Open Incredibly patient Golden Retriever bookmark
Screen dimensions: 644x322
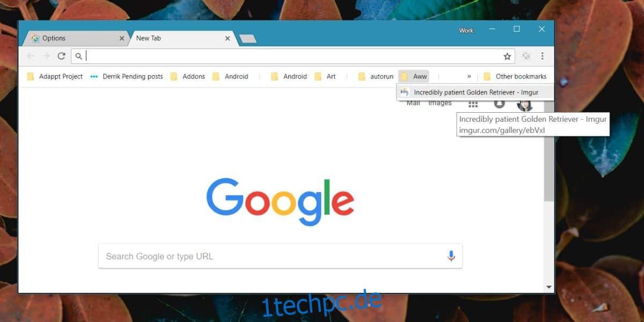[475, 92]
